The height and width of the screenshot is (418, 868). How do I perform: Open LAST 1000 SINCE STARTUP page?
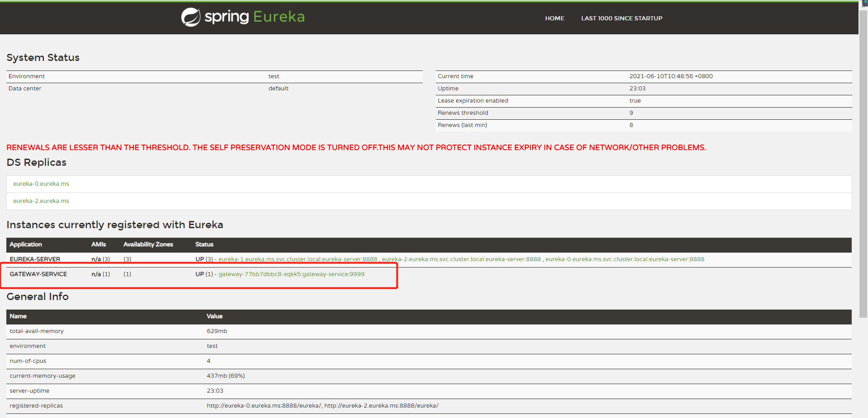pos(622,19)
